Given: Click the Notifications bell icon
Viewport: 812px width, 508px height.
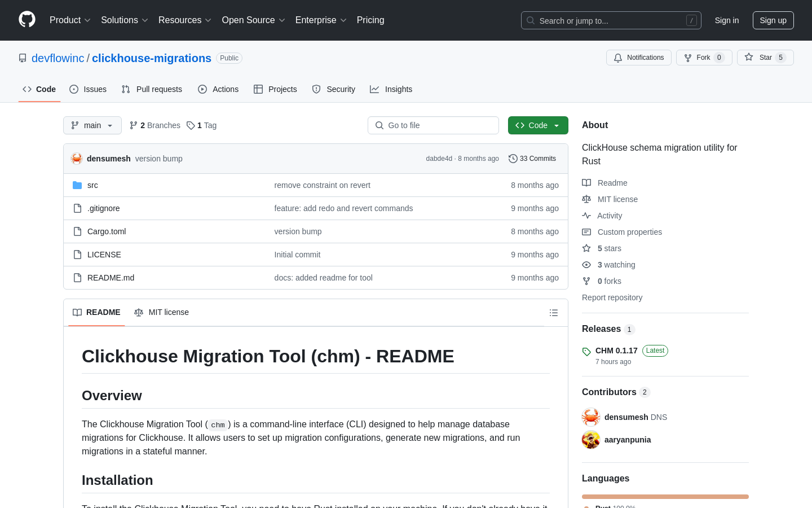Looking at the screenshot, I should 618,58.
